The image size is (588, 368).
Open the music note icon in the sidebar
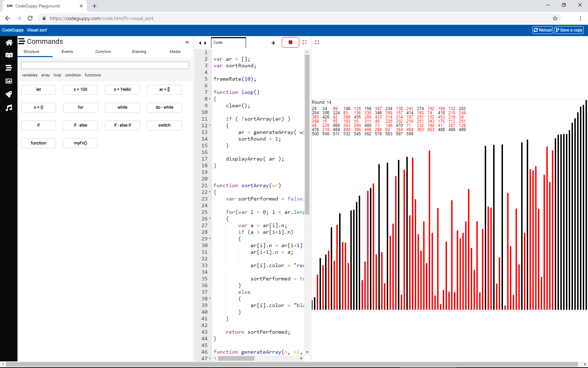pyautogui.click(x=9, y=108)
